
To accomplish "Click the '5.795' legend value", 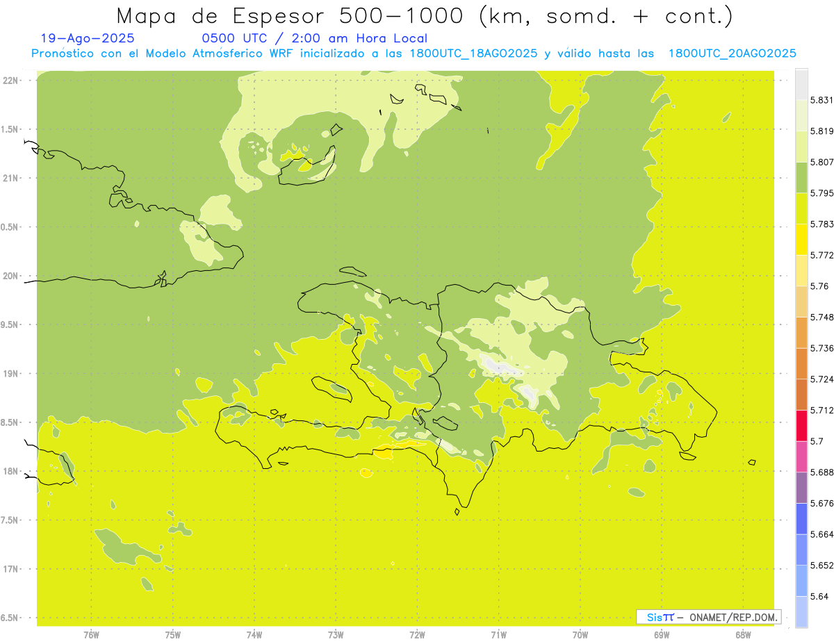I will [x=822, y=193].
